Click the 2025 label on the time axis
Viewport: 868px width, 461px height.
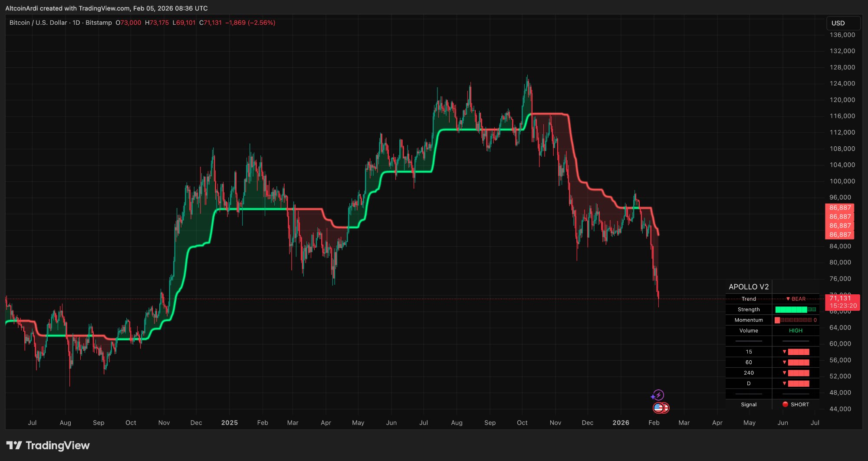click(x=229, y=422)
